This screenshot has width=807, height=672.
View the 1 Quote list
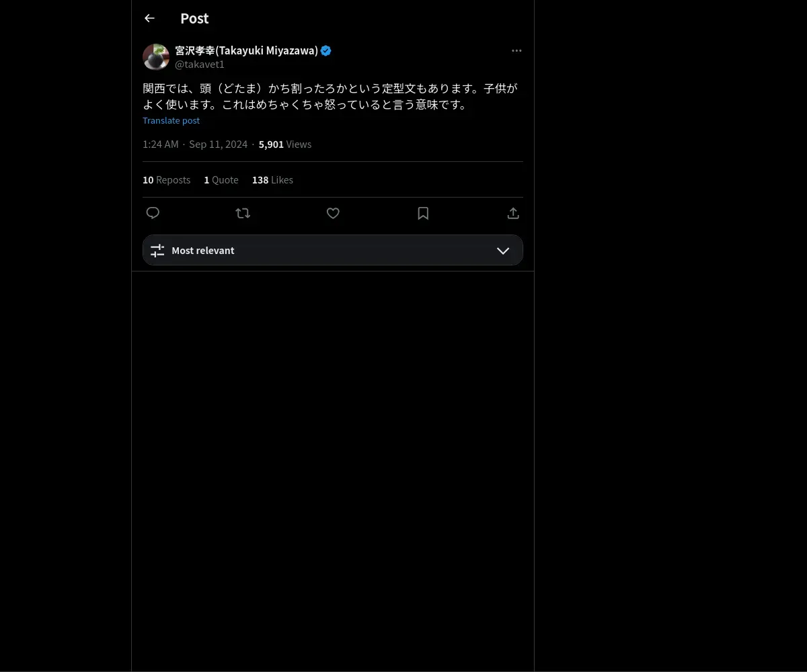221,180
